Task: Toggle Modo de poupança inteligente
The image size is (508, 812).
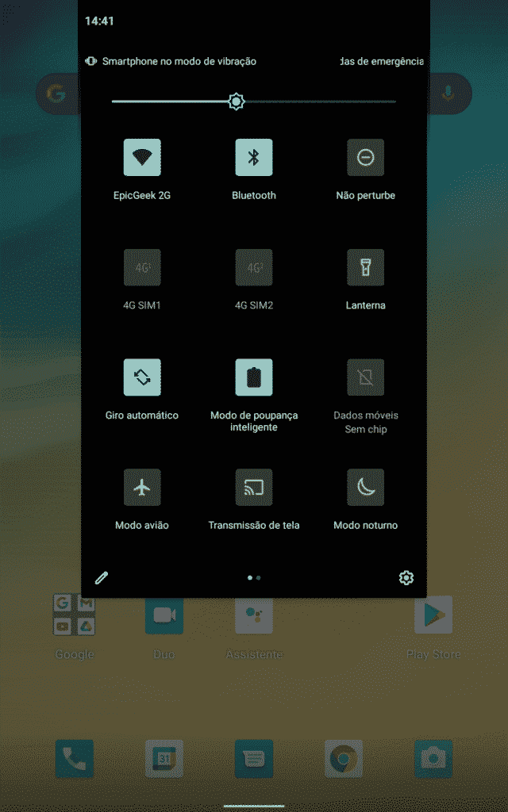Action: (x=254, y=377)
